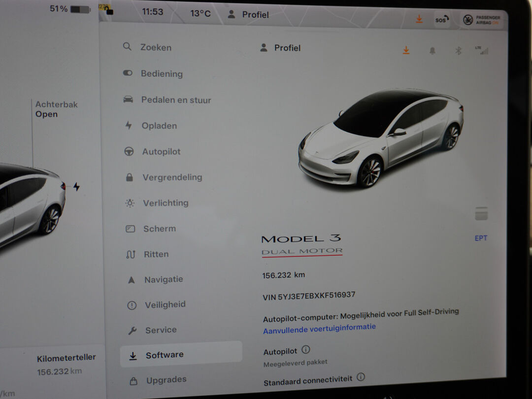Click the Kilometerteller card

click(66, 365)
